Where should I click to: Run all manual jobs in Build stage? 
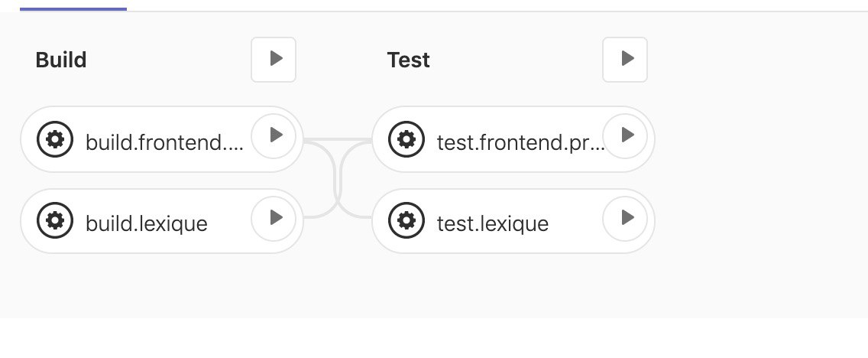pos(274,60)
